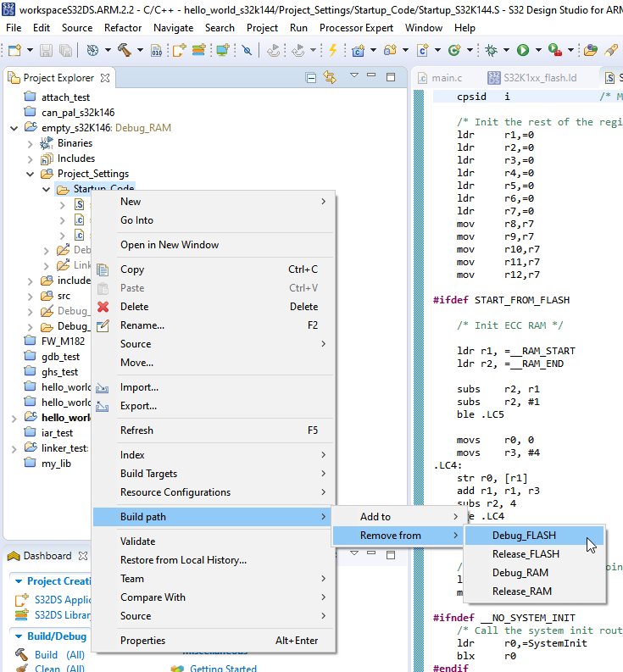
Task: Click the open folder toolbar icon
Action: pyautogui.click(x=591, y=50)
